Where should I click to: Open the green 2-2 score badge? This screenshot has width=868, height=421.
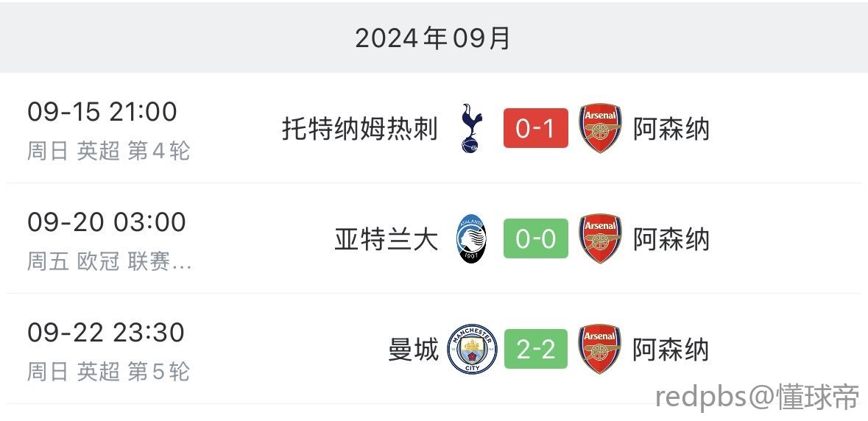tap(535, 349)
